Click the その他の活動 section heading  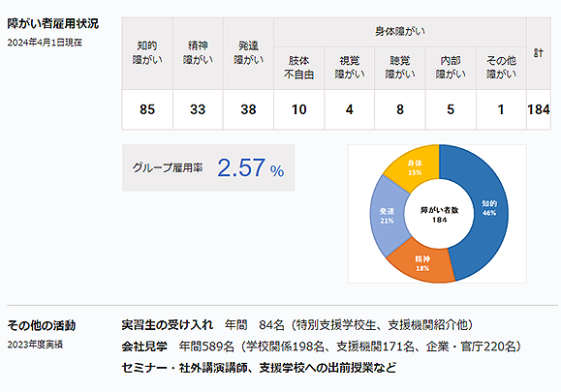click(x=42, y=325)
